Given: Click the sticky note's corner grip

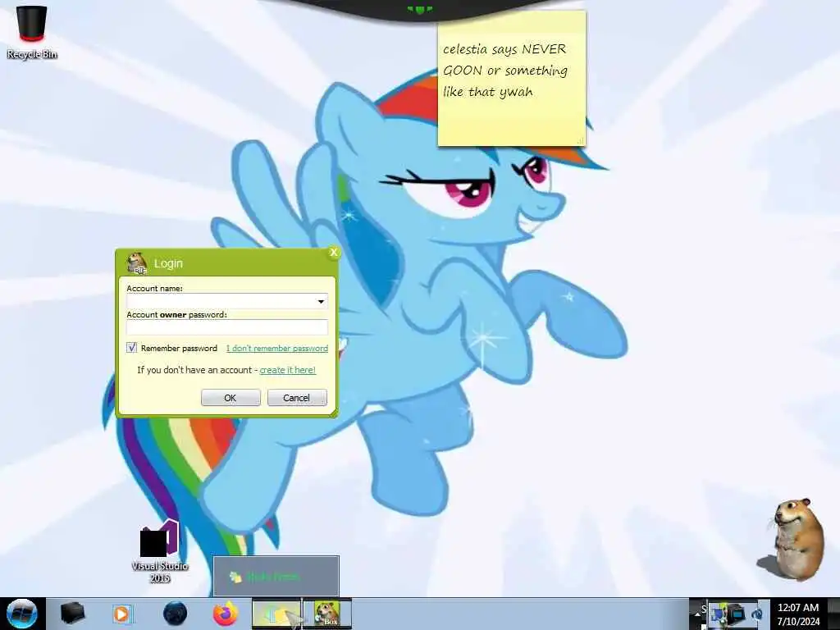Looking at the screenshot, I should [x=581, y=141].
